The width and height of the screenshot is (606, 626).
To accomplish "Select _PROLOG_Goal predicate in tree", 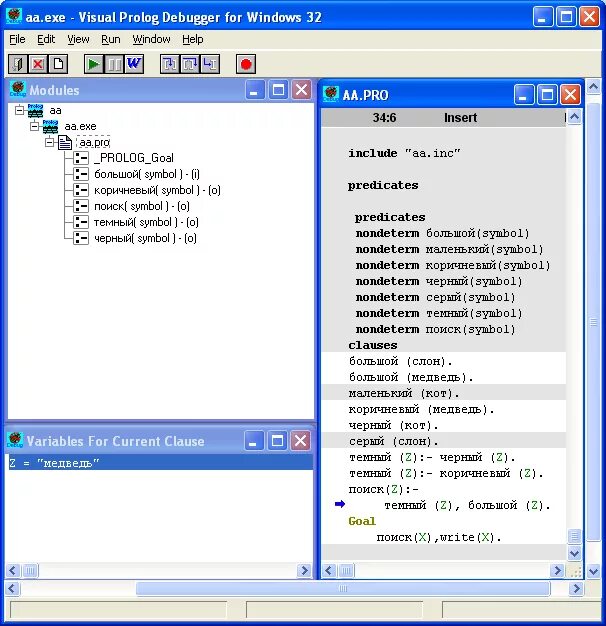I will click(134, 158).
